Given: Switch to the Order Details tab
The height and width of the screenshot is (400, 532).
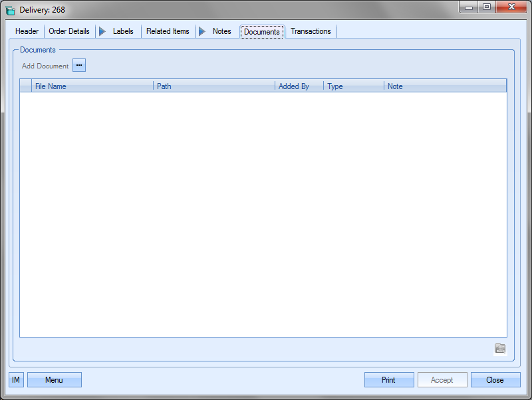Looking at the screenshot, I should [x=69, y=31].
